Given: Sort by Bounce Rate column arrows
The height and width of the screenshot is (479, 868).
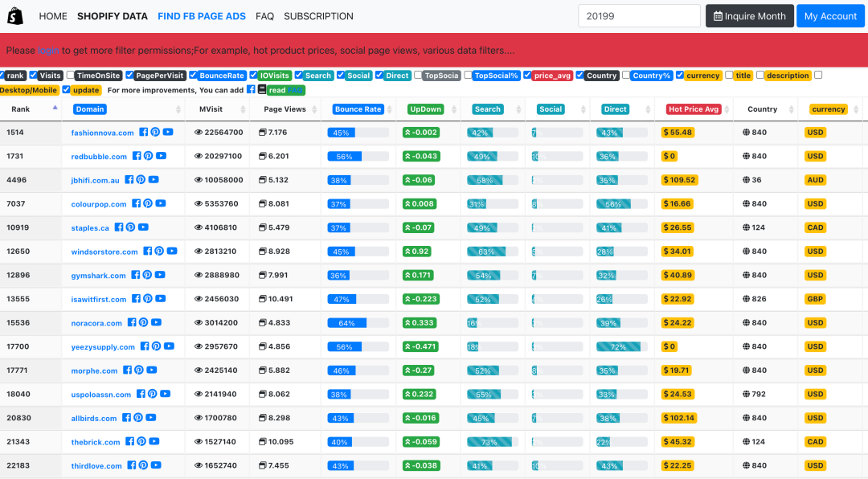Looking at the screenshot, I should coord(390,109).
